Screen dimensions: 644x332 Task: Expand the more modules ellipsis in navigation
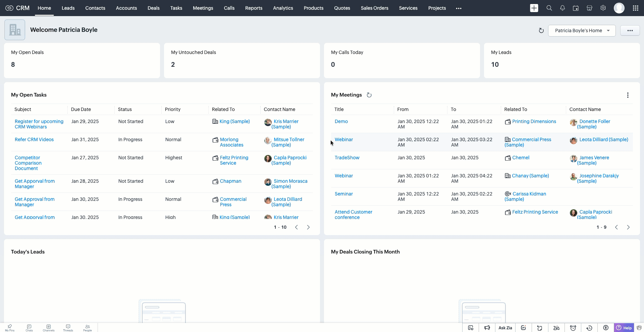459,8
